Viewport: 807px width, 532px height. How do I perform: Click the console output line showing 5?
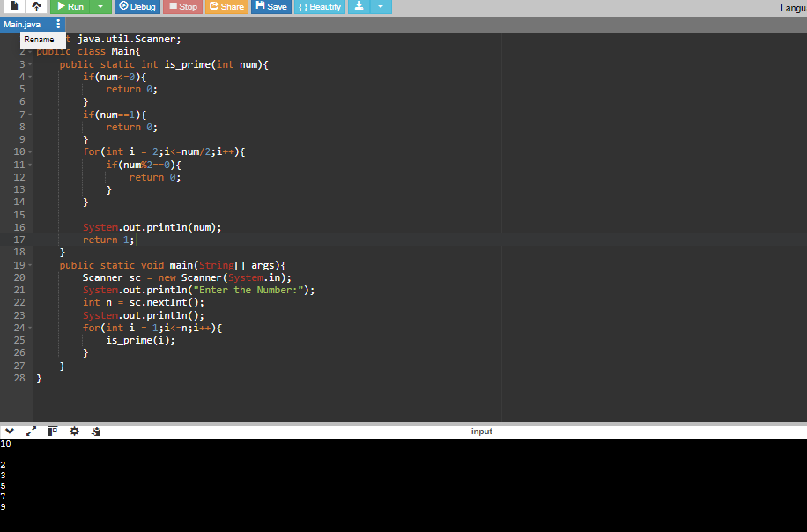coord(4,486)
